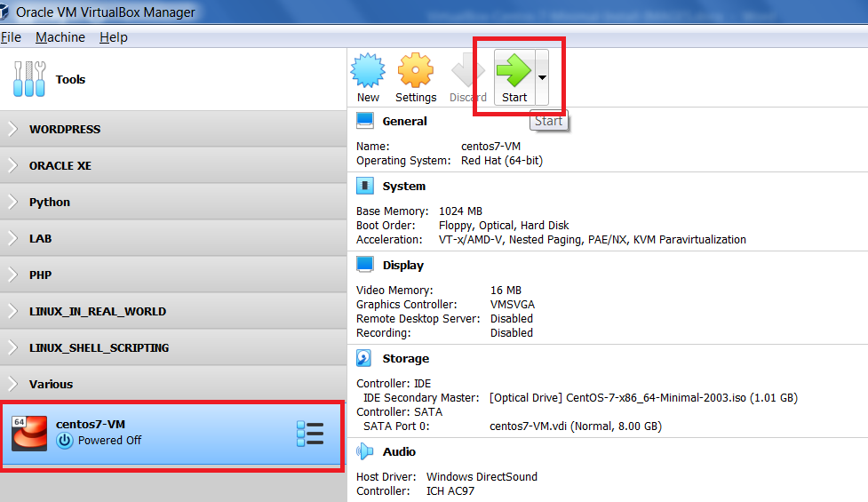Open the Help menu
868x502 pixels.
click(114, 37)
